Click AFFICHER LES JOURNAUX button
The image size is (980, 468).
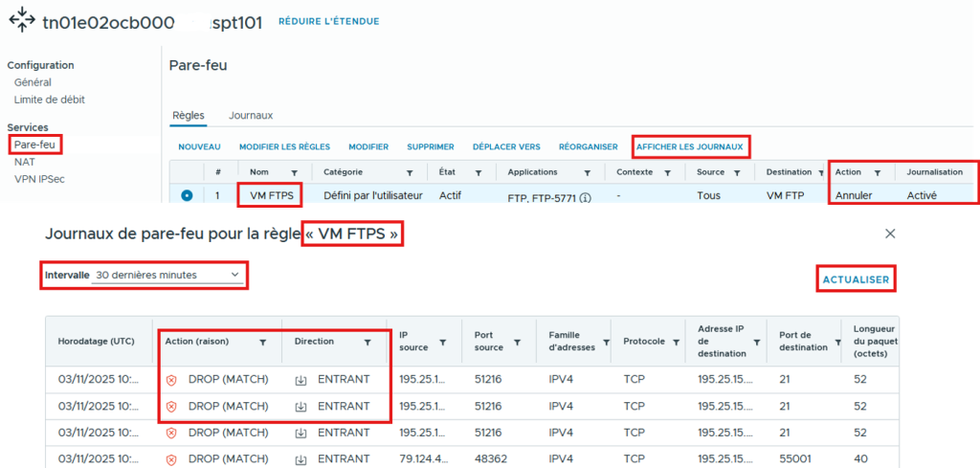pos(689,146)
